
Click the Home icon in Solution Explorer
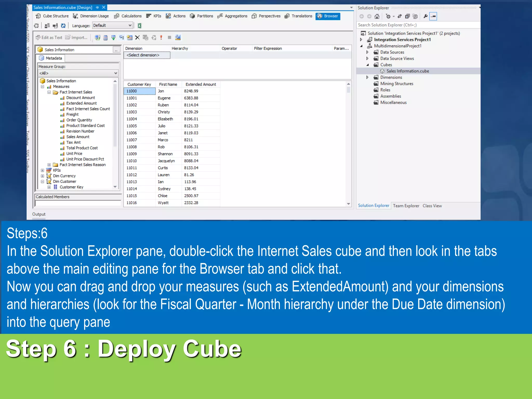tap(377, 16)
